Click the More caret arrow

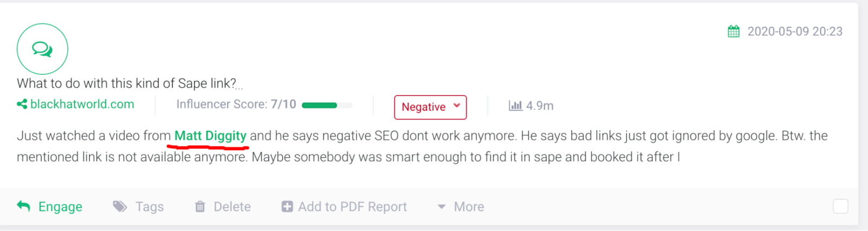442,207
